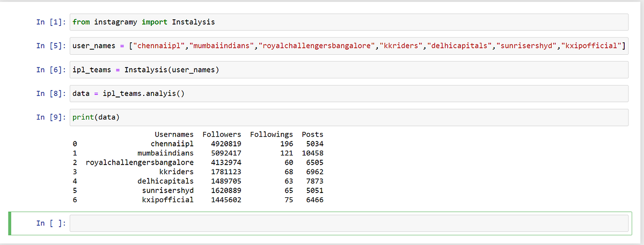Click sunrisershyd in the output table

point(167,190)
